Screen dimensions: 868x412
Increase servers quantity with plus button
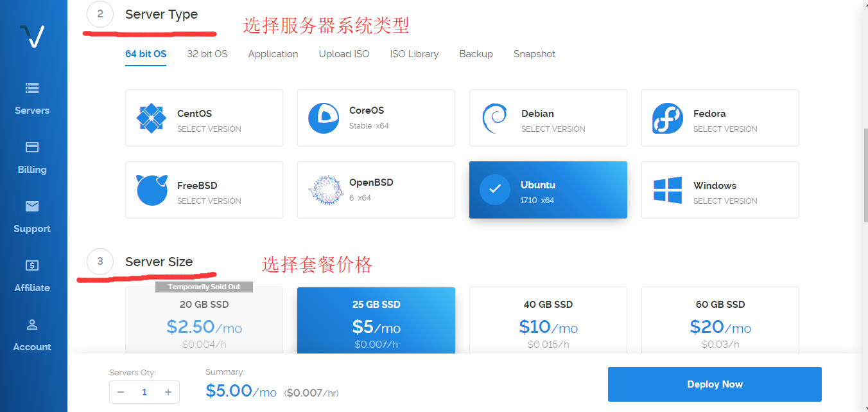pyautogui.click(x=168, y=392)
